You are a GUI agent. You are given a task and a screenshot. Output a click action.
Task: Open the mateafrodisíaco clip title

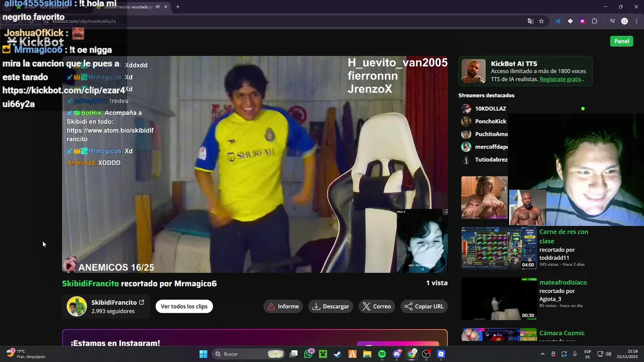pos(563,283)
